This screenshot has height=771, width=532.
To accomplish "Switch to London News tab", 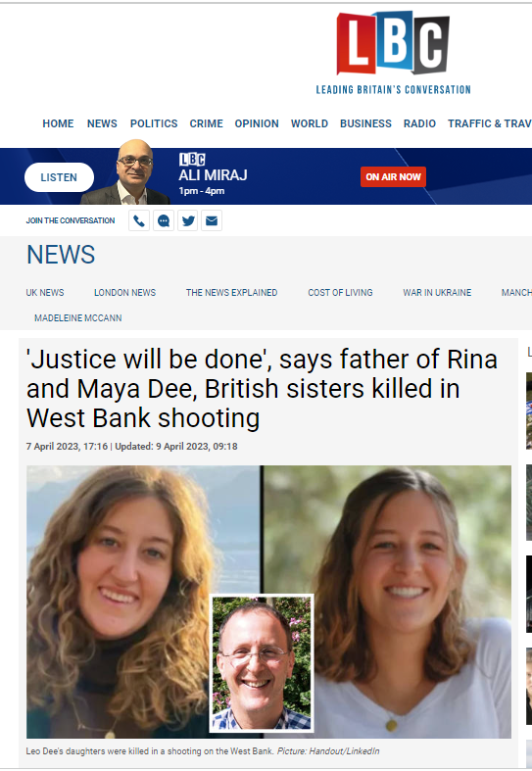I will pyautogui.click(x=124, y=293).
